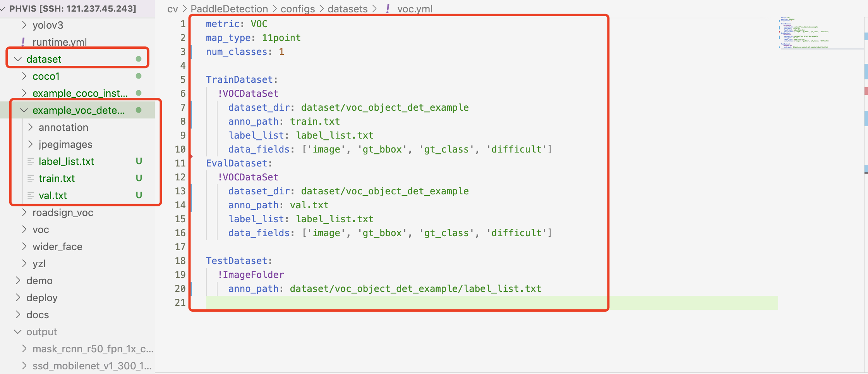Select configs breadcrumb segment
Viewport: 868px width, 374px height.
point(298,9)
